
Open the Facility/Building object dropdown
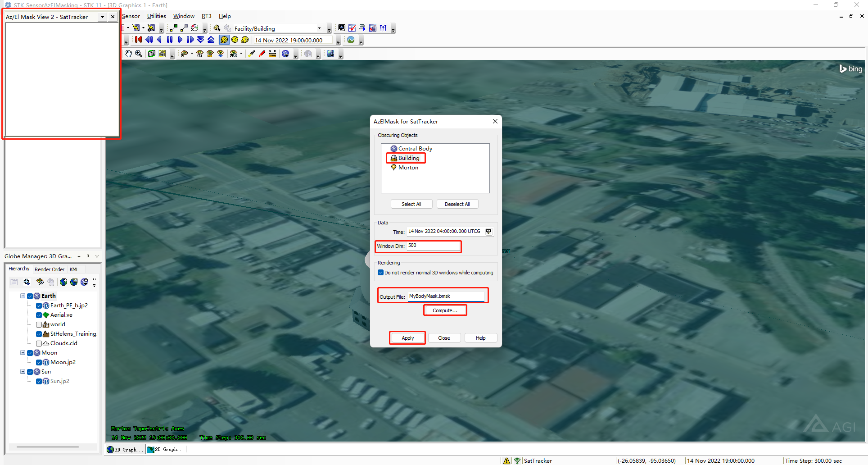pos(319,28)
